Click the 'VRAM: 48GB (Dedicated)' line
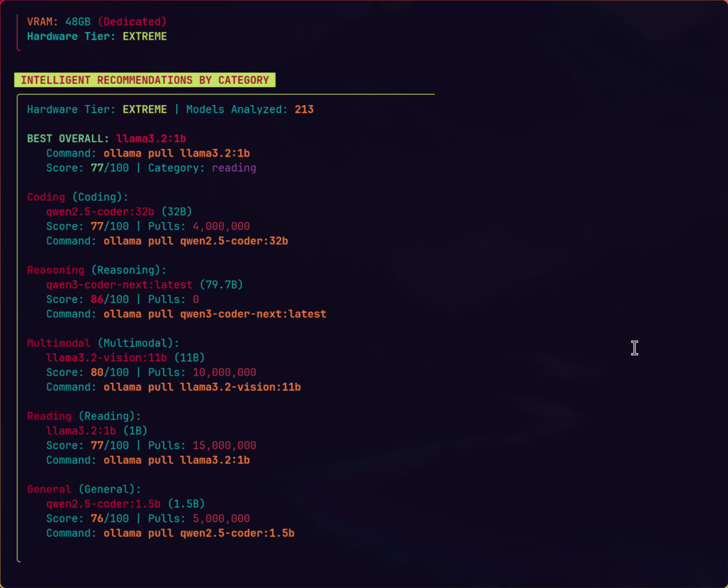This screenshot has width=728, height=588. [96, 22]
